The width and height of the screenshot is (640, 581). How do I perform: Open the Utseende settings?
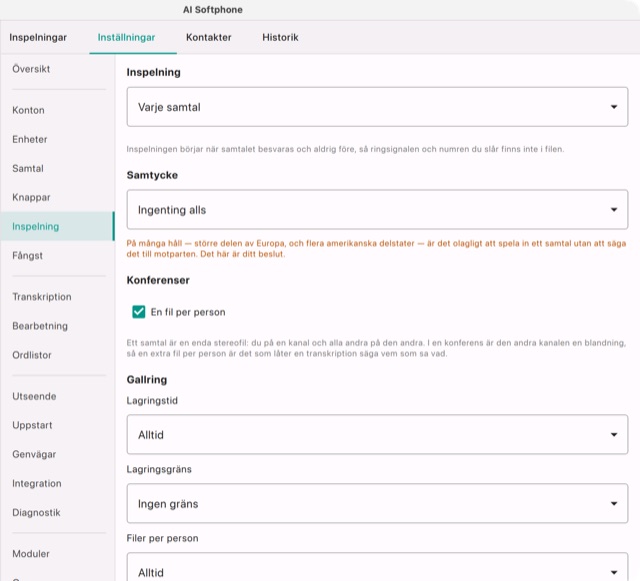pos(57,396)
